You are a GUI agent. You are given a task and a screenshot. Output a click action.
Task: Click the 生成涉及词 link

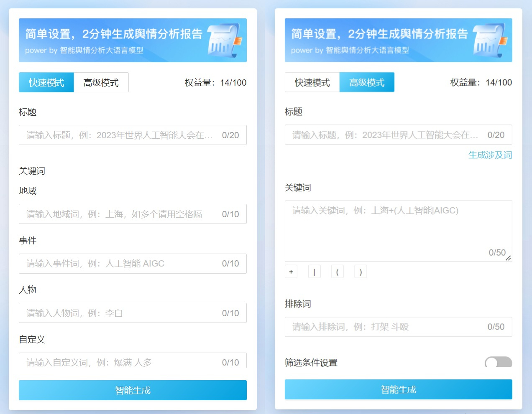tap(490, 155)
